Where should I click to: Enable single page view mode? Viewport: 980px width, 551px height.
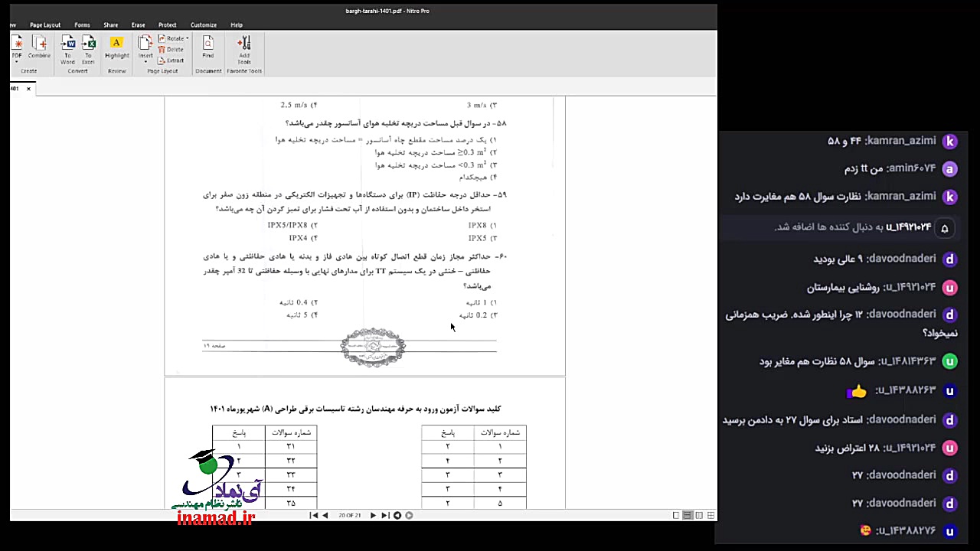pos(676,515)
